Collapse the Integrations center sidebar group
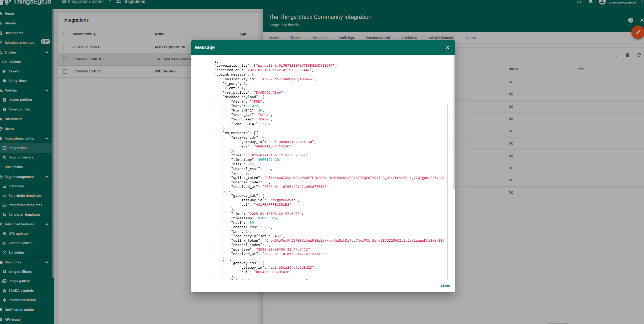 [47, 139]
